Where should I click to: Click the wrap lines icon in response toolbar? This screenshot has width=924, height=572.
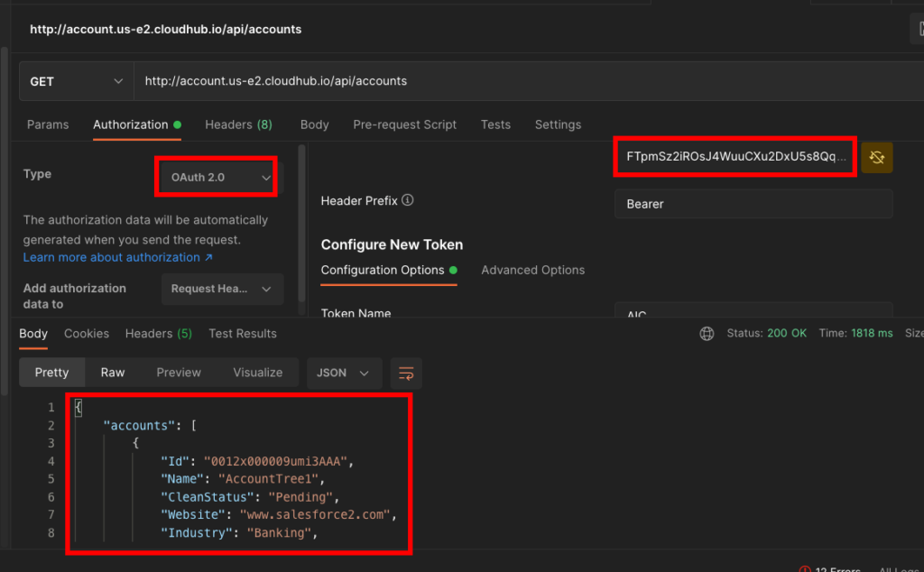(406, 373)
